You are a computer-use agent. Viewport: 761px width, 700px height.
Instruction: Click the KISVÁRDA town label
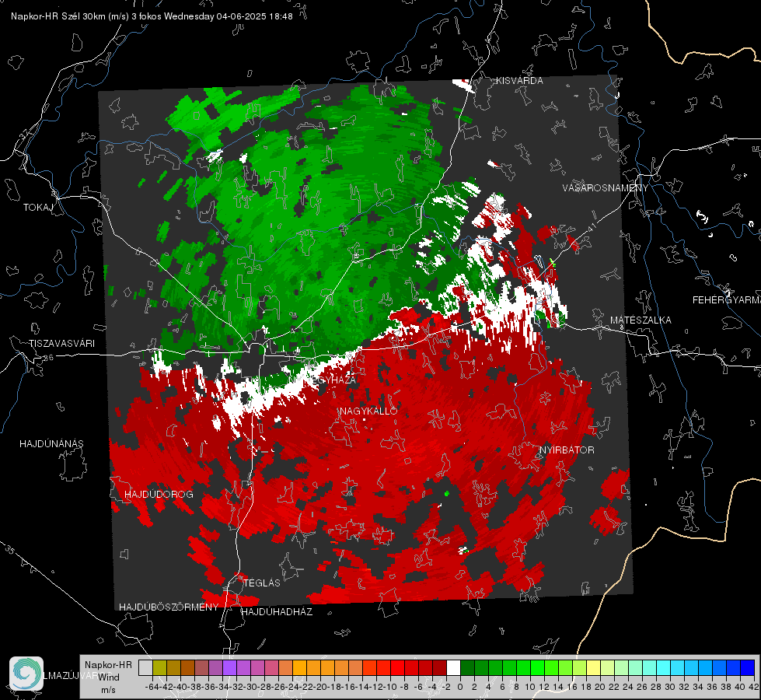point(519,81)
